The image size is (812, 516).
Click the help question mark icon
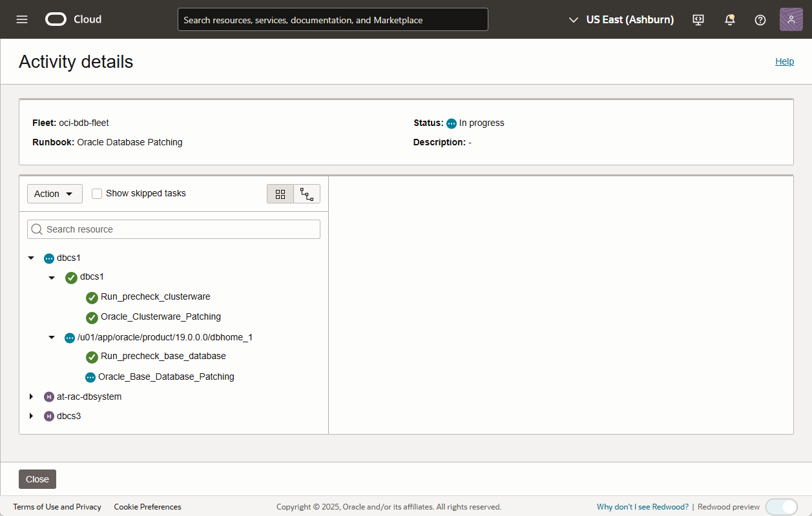click(x=760, y=19)
